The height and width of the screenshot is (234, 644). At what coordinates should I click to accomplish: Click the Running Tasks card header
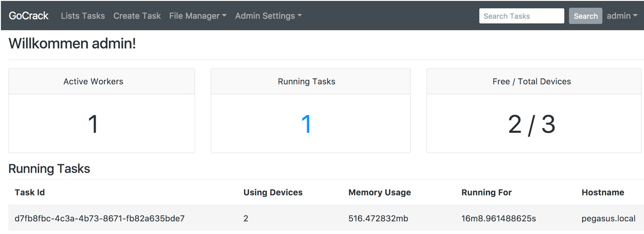click(x=306, y=82)
